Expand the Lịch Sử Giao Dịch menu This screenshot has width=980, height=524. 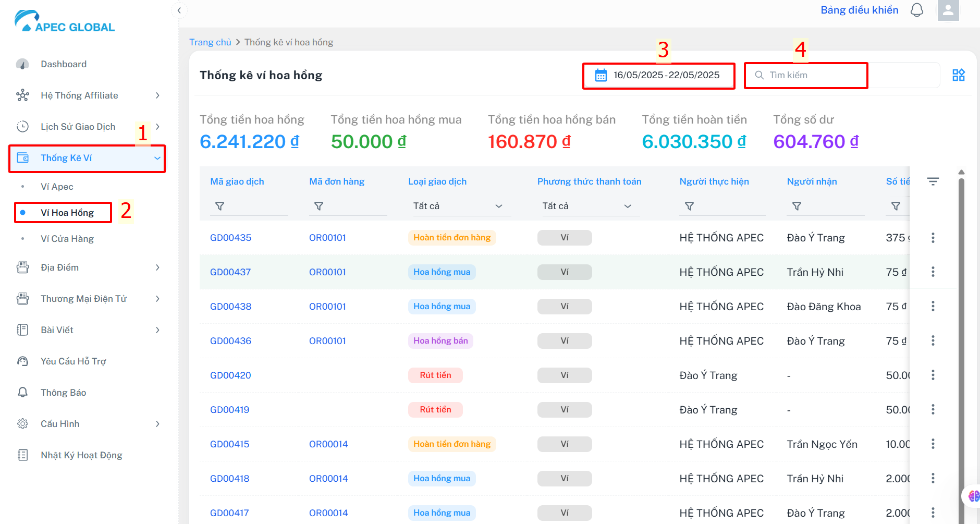tap(88, 127)
